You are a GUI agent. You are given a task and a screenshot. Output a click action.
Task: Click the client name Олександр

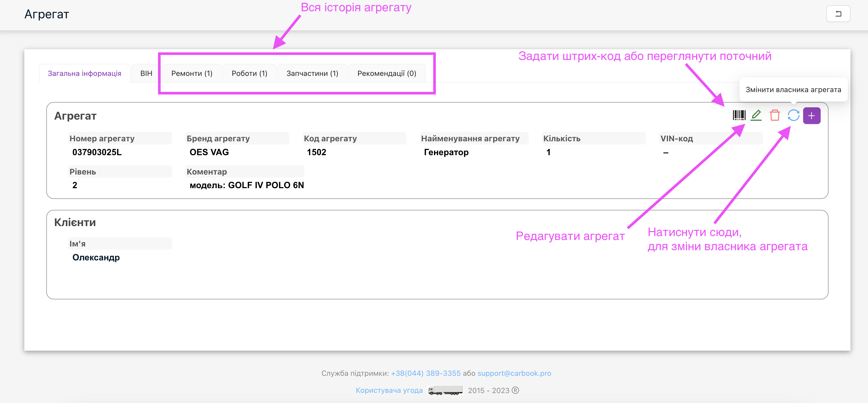96,258
